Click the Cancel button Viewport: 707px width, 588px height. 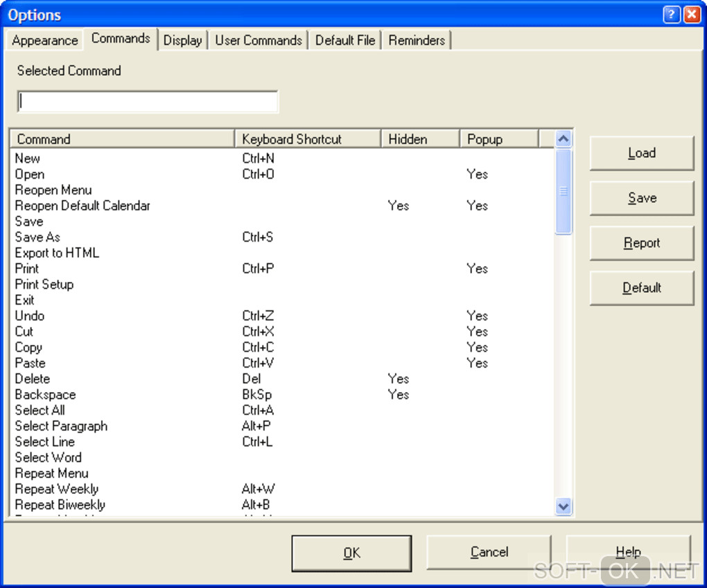pyautogui.click(x=489, y=553)
